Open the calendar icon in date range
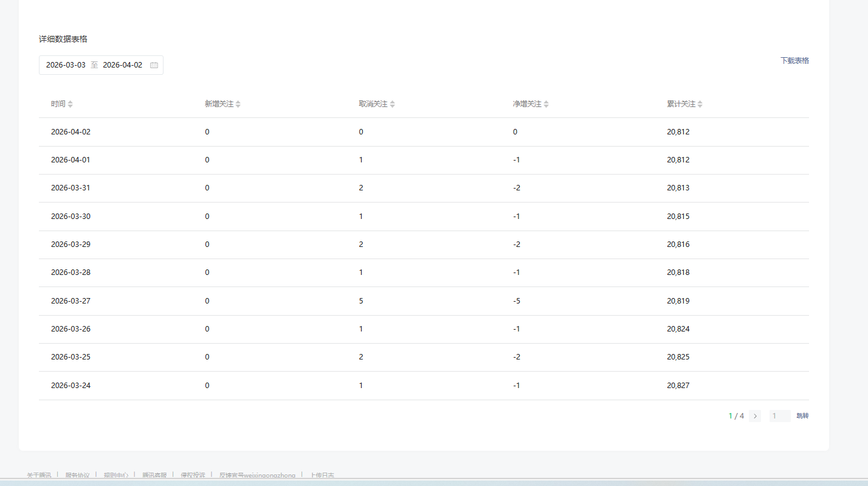 click(x=154, y=65)
